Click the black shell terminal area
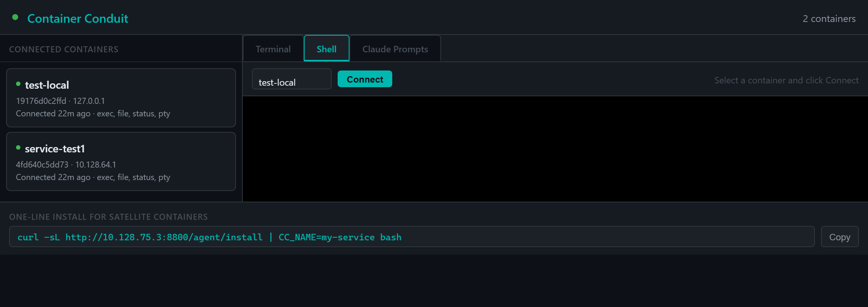Screen dimensions: 868x307 click(x=555, y=149)
